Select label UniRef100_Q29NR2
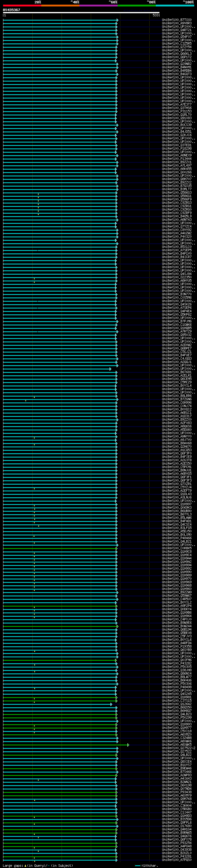 point(177,64)
